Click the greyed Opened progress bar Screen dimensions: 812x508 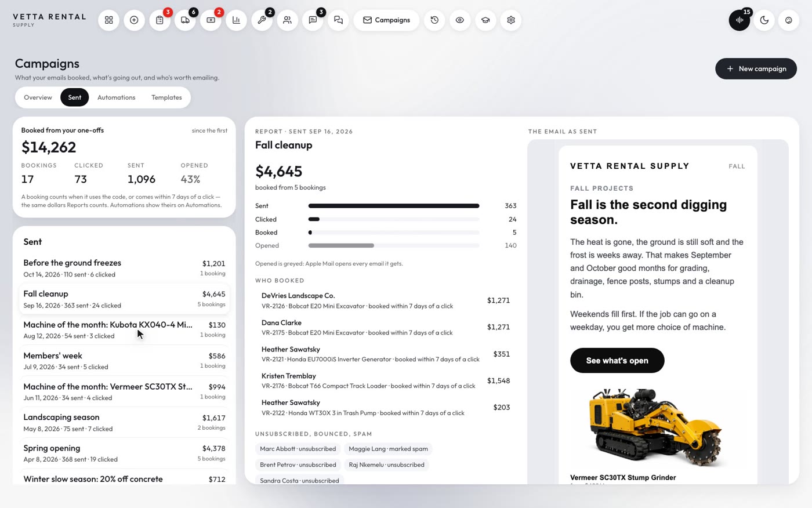click(x=394, y=245)
